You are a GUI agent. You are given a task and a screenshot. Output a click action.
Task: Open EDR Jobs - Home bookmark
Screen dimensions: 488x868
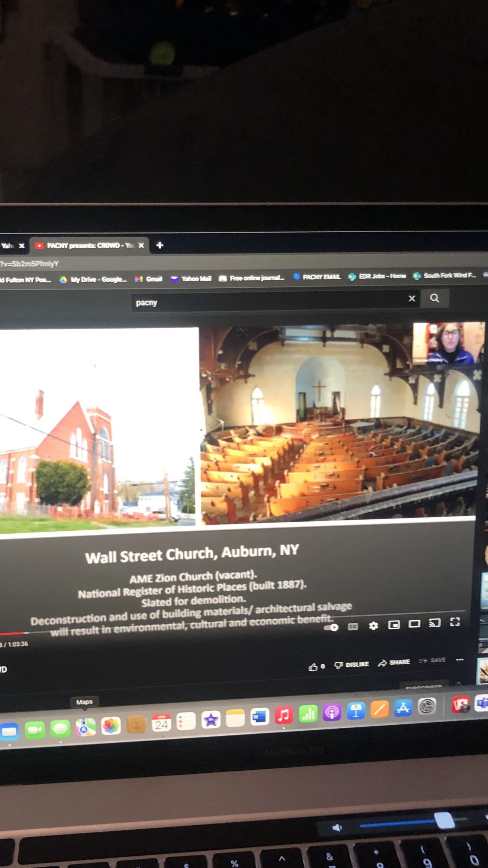point(377,276)
